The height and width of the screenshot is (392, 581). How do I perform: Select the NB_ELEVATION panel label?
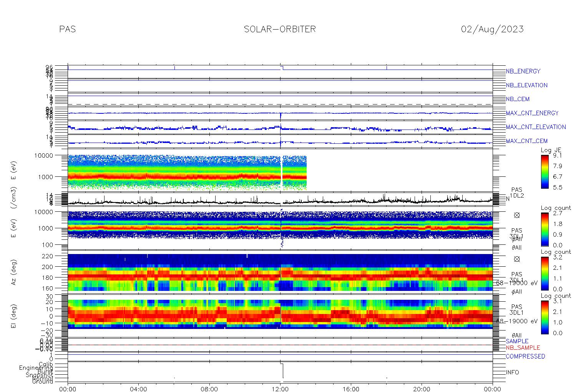526,85
